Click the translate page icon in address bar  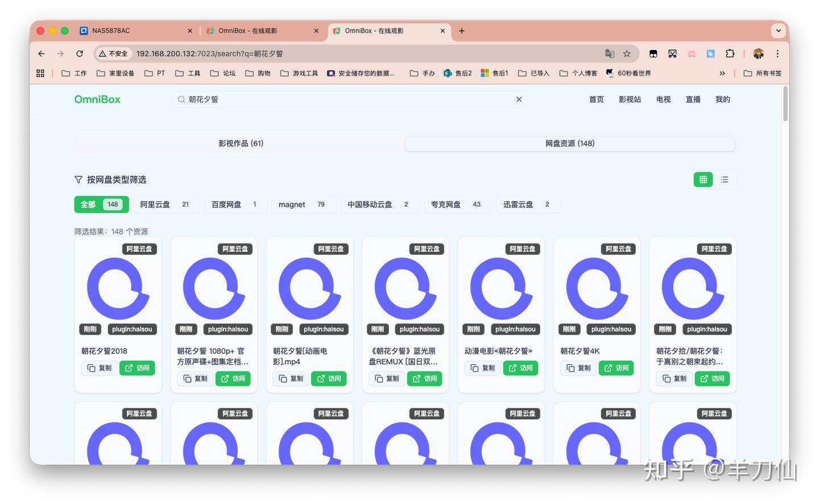610,53
